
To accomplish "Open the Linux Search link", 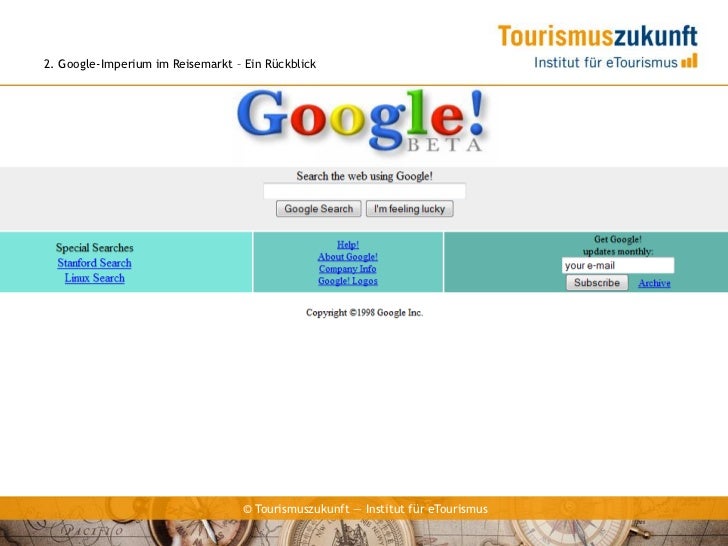I will pos(95,278).
